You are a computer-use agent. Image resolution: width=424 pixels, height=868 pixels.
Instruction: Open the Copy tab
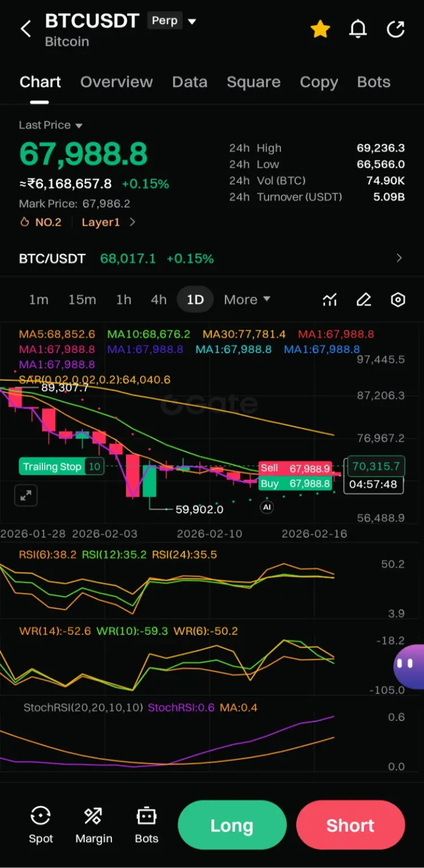[319, 83]
